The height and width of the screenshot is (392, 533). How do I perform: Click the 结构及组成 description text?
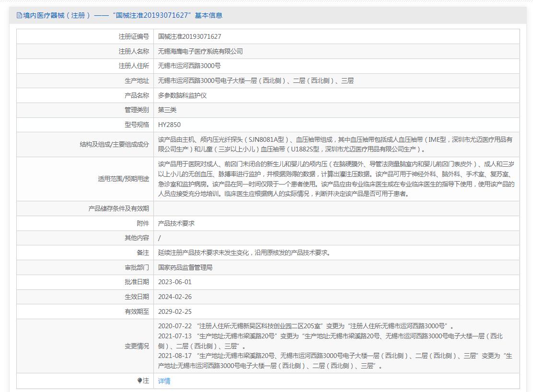click(336, 144)
